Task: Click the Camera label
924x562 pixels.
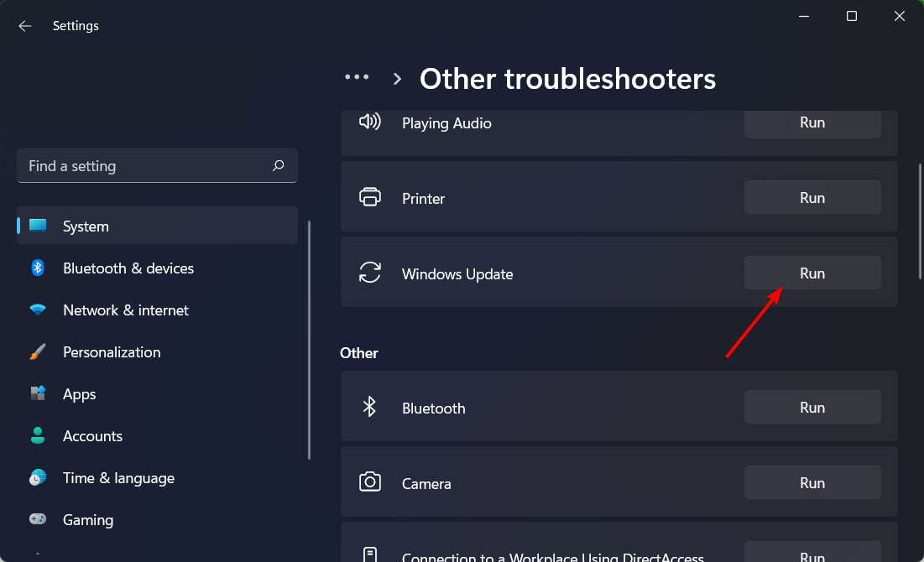Action: [426, 484]
